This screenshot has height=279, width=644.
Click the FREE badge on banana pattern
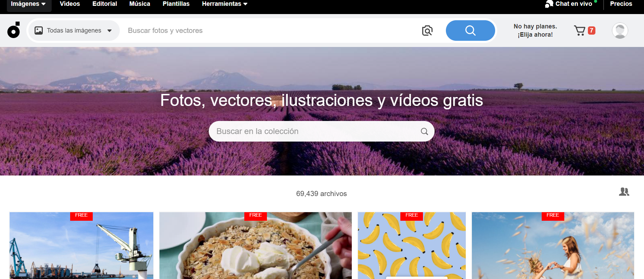(412, 216)
